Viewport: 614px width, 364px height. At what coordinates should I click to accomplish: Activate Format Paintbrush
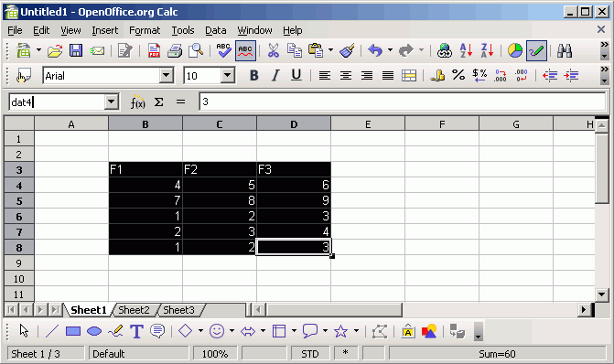coord(347,51)
